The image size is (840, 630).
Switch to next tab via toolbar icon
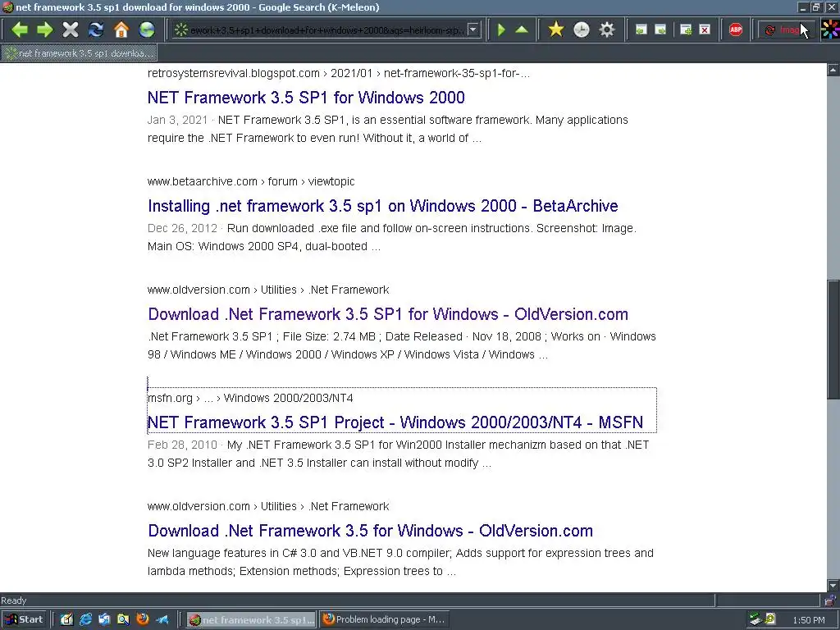(660, 30)
